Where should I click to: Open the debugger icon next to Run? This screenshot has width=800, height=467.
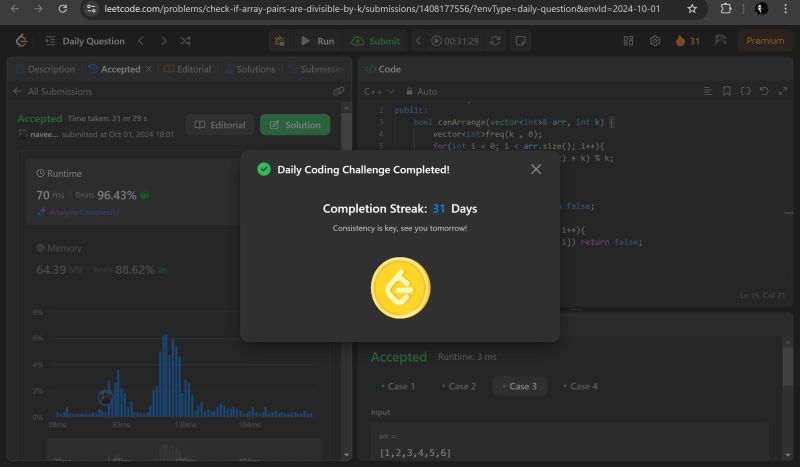pos(280,41)
